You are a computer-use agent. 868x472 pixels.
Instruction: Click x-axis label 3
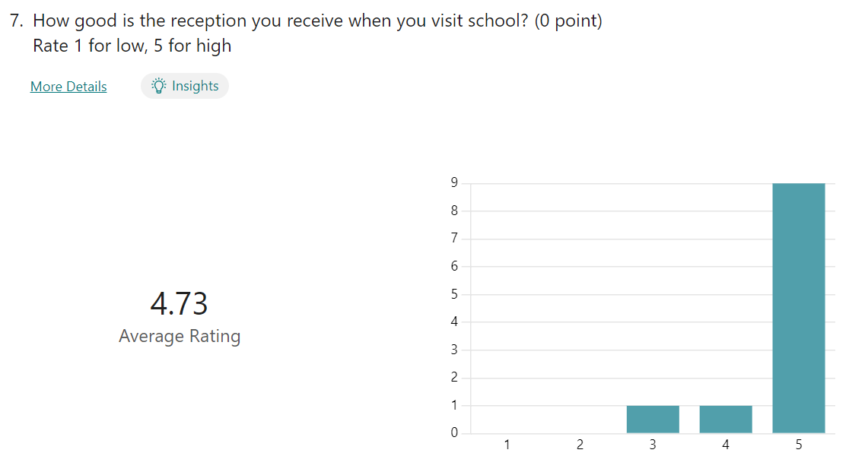coord(653,445)
